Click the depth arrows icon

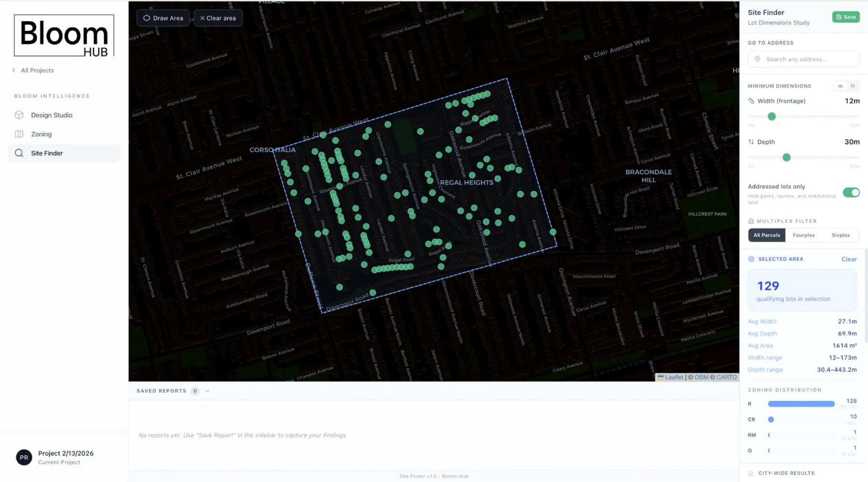click(751, 142)
